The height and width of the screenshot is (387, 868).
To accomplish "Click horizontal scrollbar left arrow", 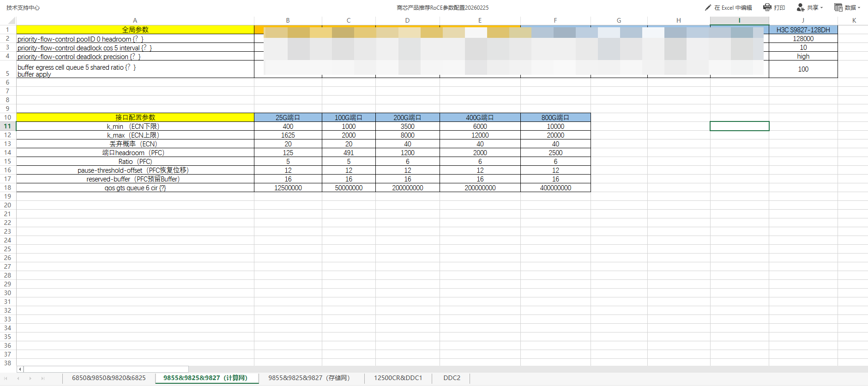I will (x=20, y=369).
